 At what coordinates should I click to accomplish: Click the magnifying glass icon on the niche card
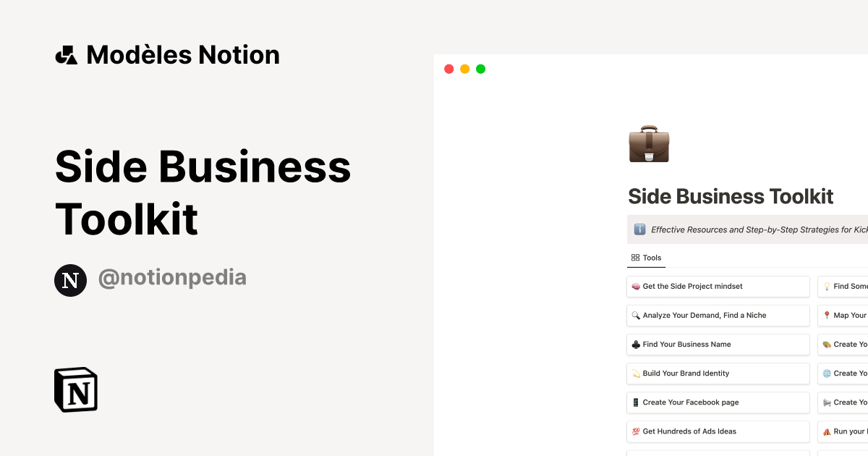[x=636, y=315]
